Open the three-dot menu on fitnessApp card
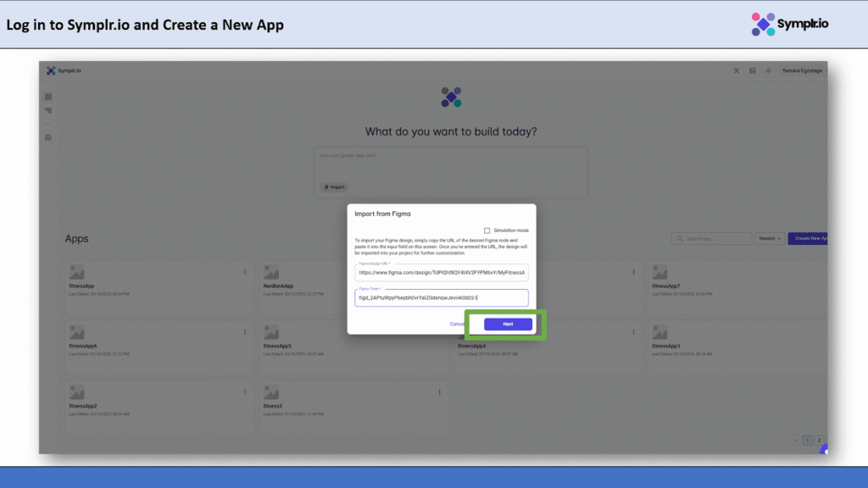 point(245,272)
